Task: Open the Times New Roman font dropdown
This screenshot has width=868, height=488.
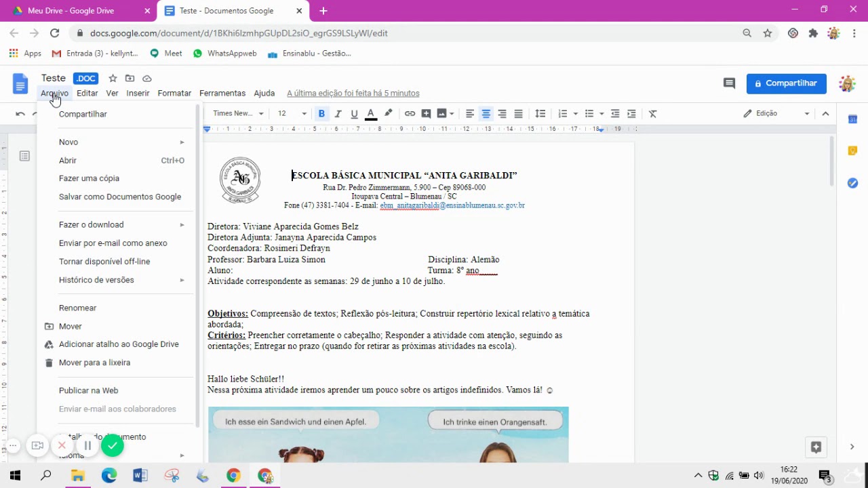Action: click(237, 114)
